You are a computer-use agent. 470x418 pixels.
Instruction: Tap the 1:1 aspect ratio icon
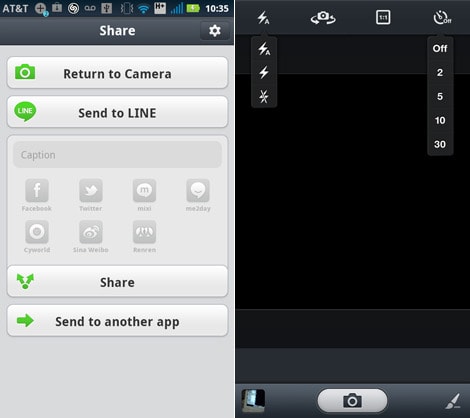click(383, 17)
